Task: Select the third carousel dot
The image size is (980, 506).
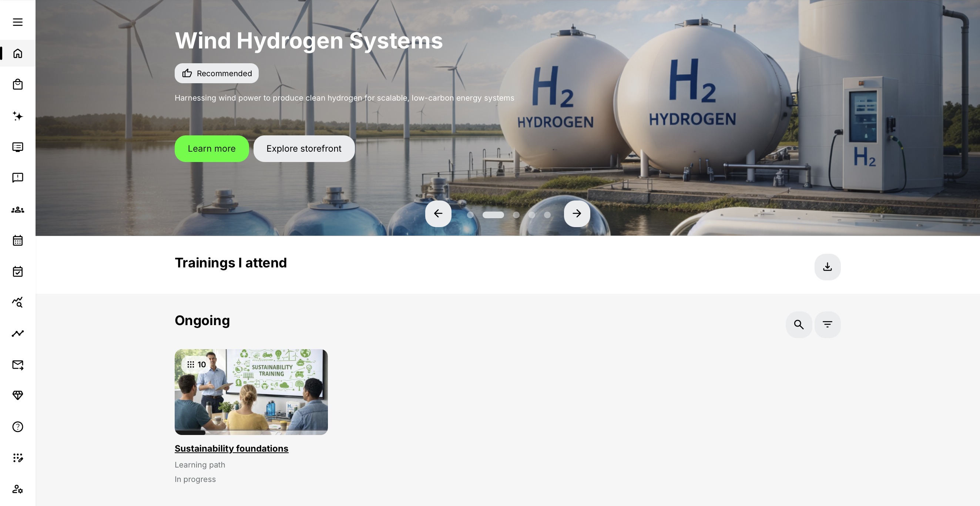Action: (516, 215)
